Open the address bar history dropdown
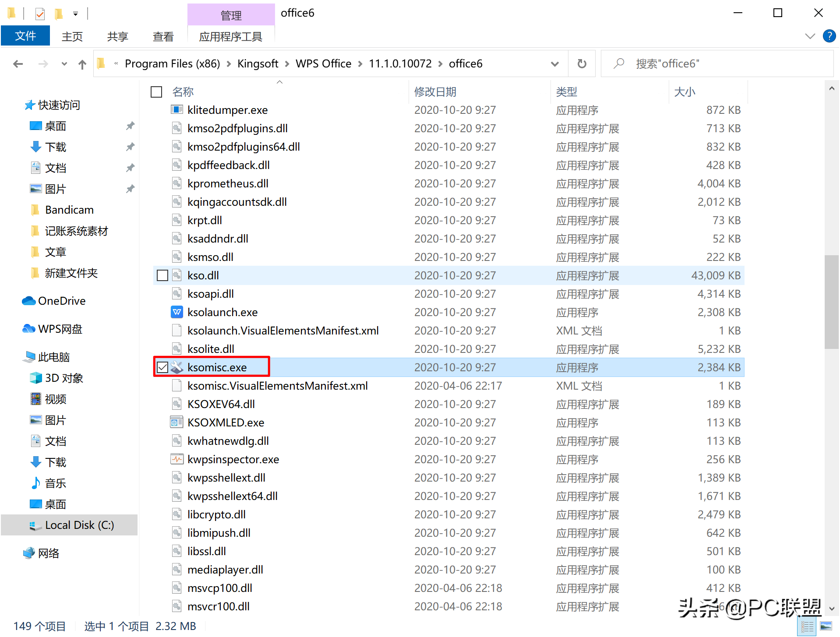 click(x=554, y=64)
